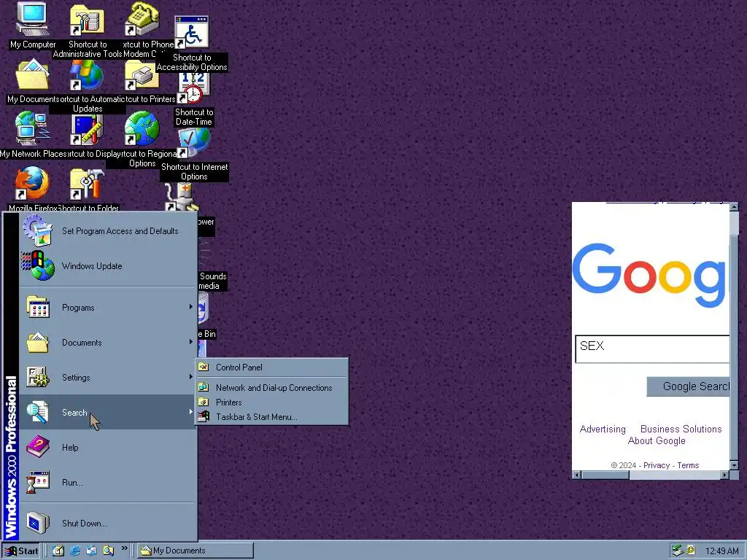The height and width of the screenshot is (560, 747).
Task: Click the Google Search button
Action: pyautogui.click(x=688, y=386)
